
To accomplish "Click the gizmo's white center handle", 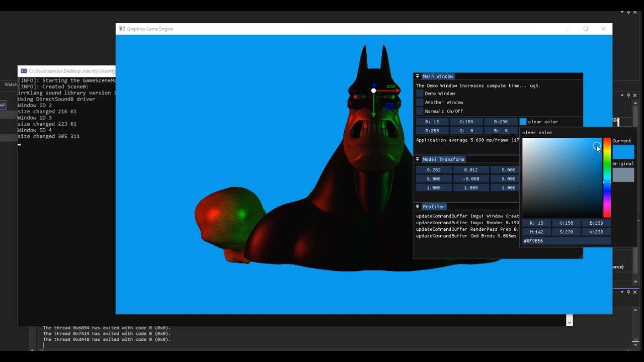I will [x=373, y=90].
